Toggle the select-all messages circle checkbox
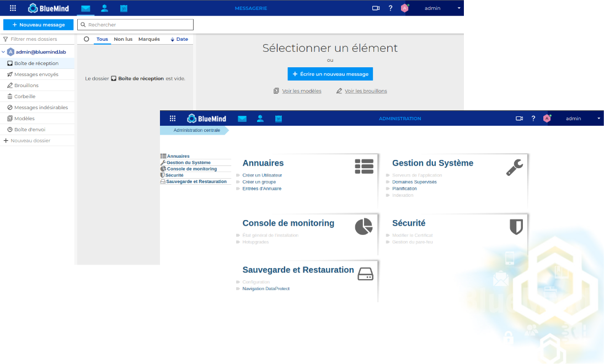 tap(87, 39)
